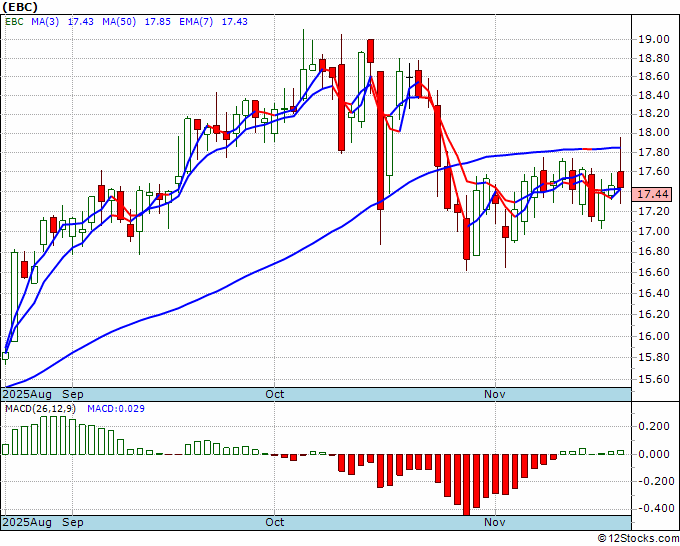Select the "MACD:0.029" value label
Screen dimensions: 680x546
coord(116,409)
